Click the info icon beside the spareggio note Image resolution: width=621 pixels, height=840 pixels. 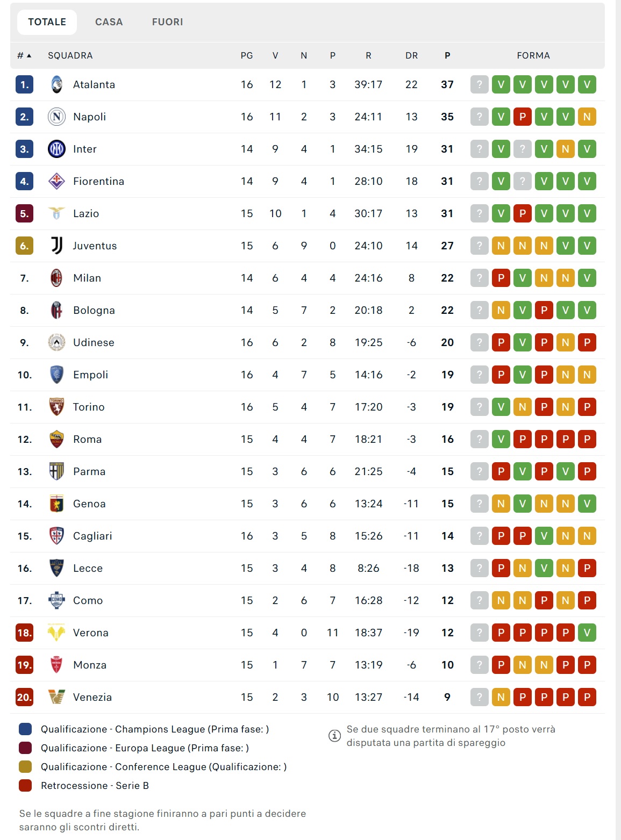coord(334,736)
